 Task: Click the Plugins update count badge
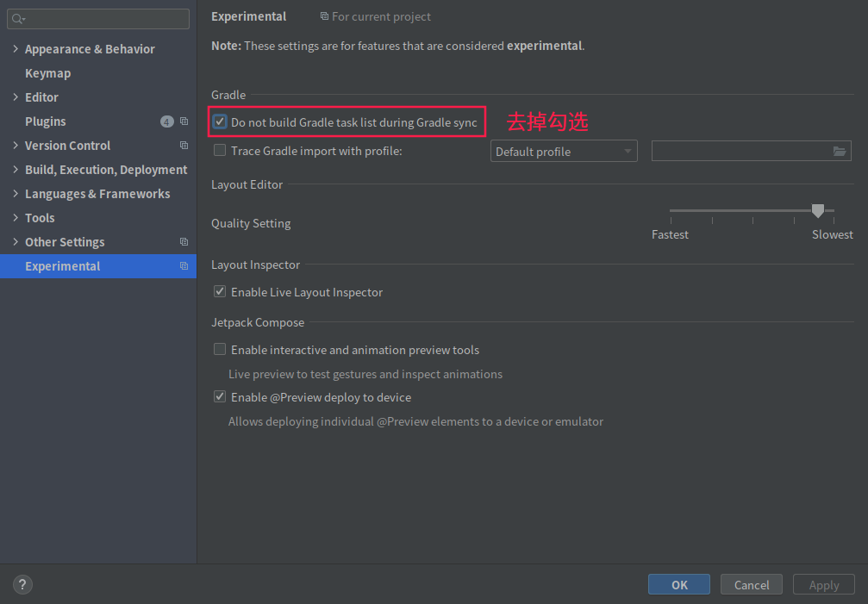(166, 121)
